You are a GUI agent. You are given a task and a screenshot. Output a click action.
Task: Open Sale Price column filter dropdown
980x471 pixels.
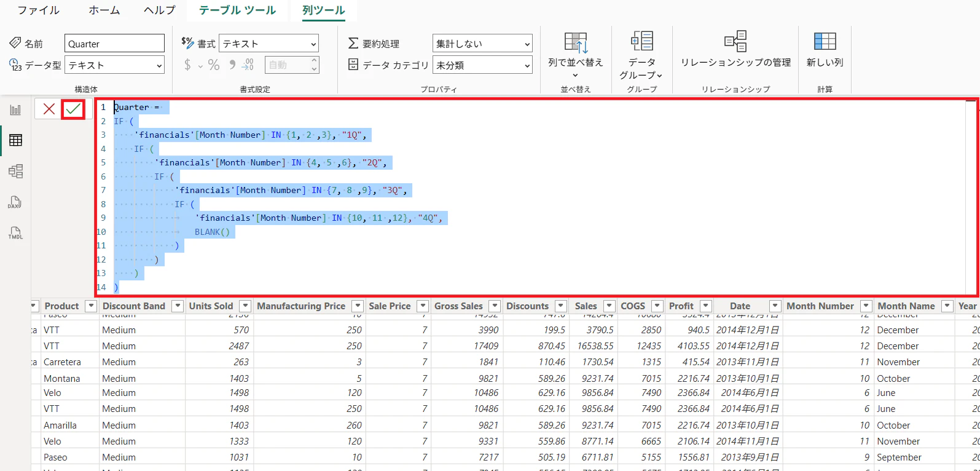tap(423, 306)
